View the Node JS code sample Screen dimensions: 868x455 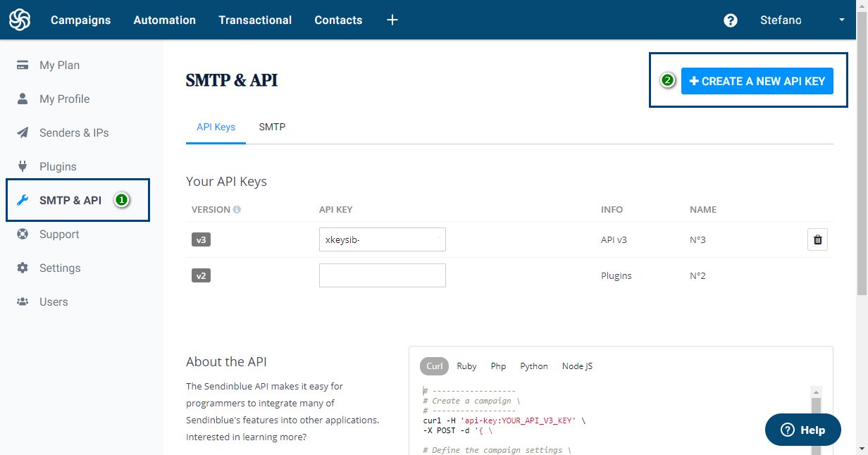pos(577,366)
